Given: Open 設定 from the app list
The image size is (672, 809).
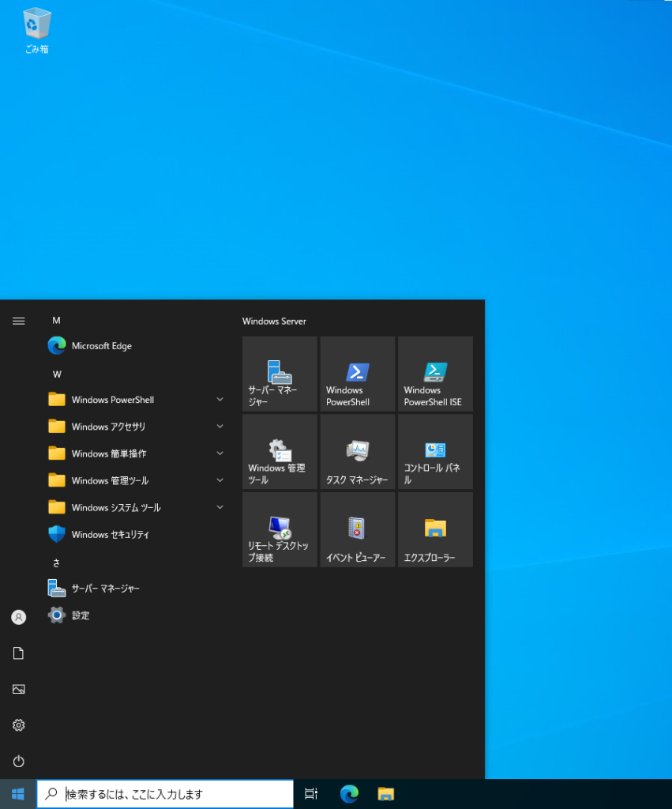Looking at the screenshot, I should click(x=80, y=615).
